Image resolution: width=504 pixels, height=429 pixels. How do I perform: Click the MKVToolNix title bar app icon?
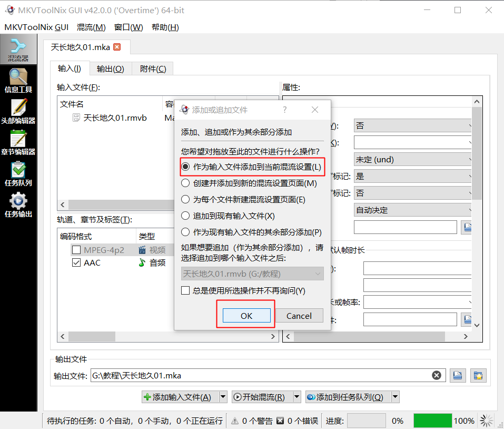(x=10, y=10)
